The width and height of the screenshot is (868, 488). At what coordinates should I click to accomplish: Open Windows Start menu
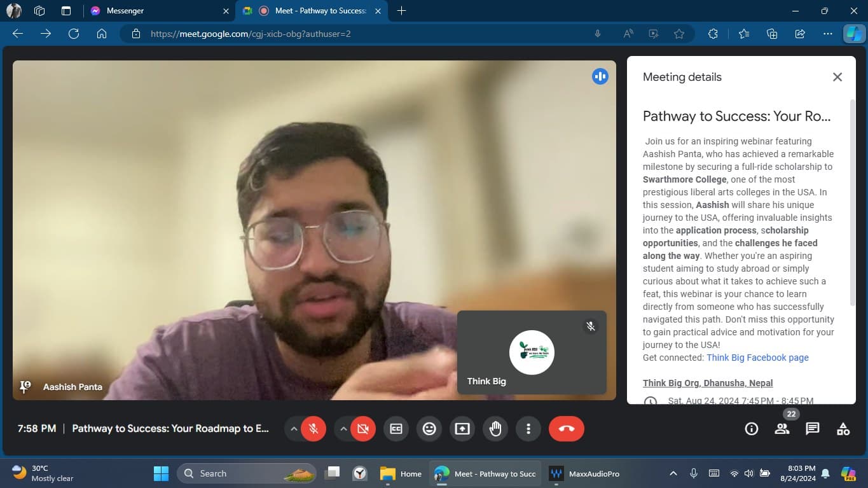[162, 473]
